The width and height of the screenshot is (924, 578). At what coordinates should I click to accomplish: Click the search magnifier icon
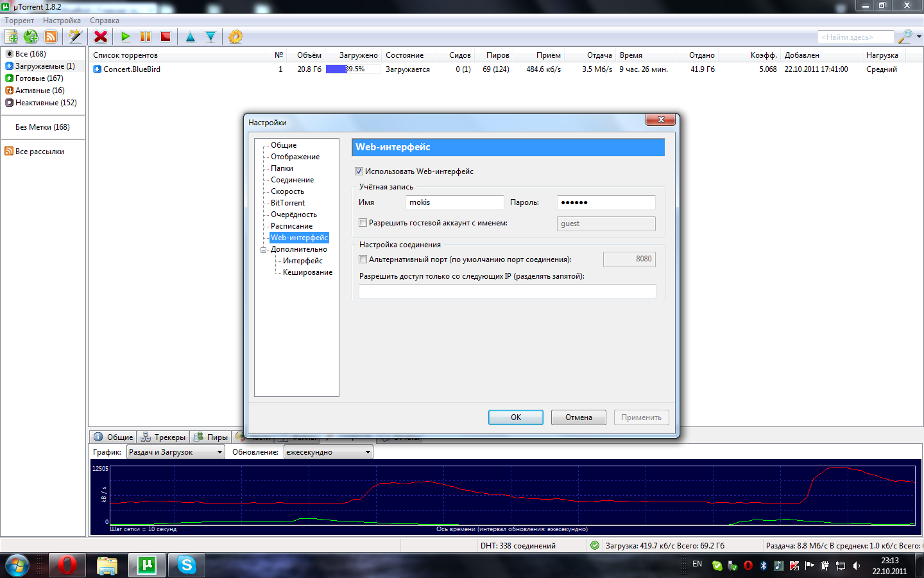[905, 37]
